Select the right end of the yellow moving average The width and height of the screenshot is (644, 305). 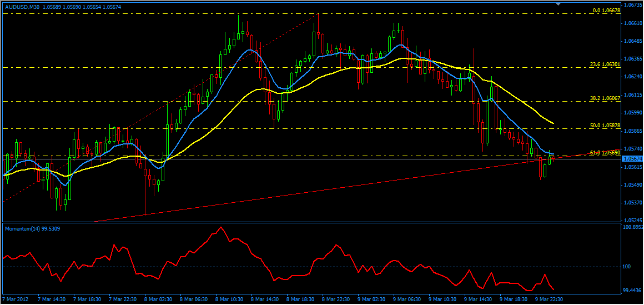tap(554, 123)
